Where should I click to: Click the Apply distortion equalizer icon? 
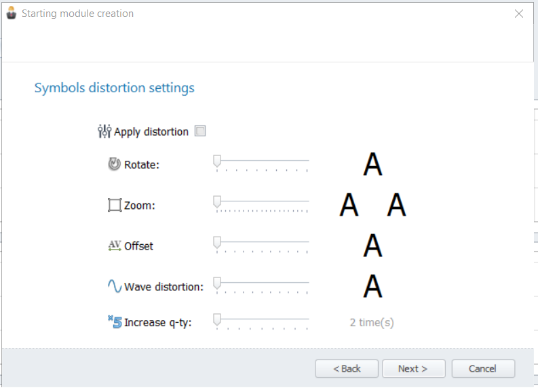[104, 132]
